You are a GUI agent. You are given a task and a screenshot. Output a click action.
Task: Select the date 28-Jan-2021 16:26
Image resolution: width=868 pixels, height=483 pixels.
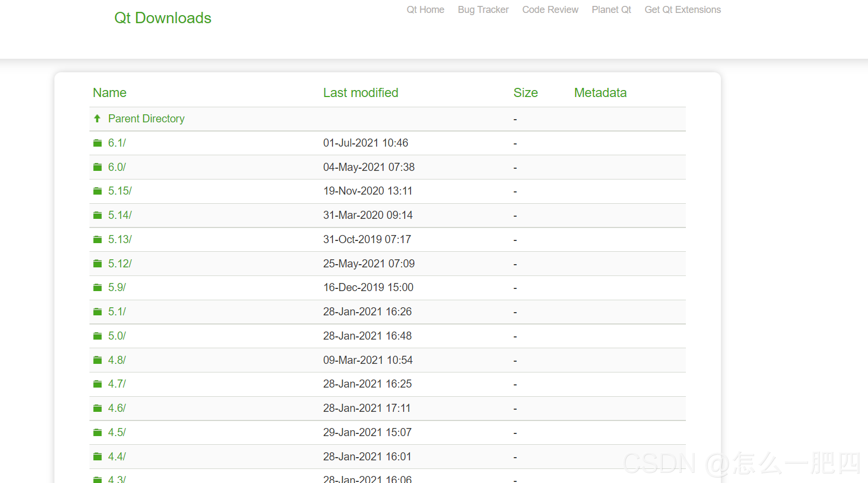pos(367,312)
